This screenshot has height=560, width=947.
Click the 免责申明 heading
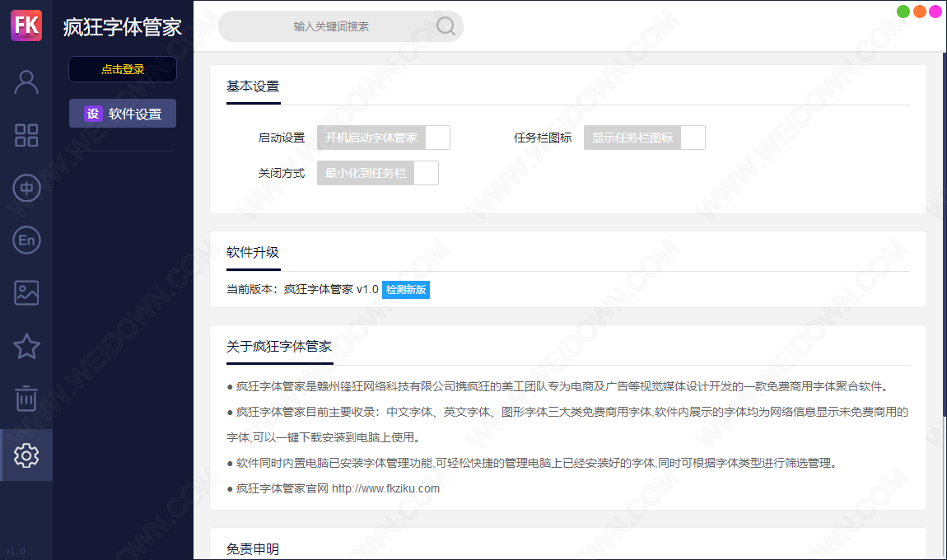tap(253, 549)
